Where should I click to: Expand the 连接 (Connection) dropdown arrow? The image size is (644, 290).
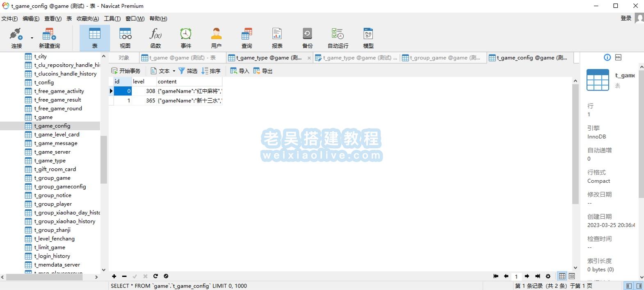tap(32, 38)
